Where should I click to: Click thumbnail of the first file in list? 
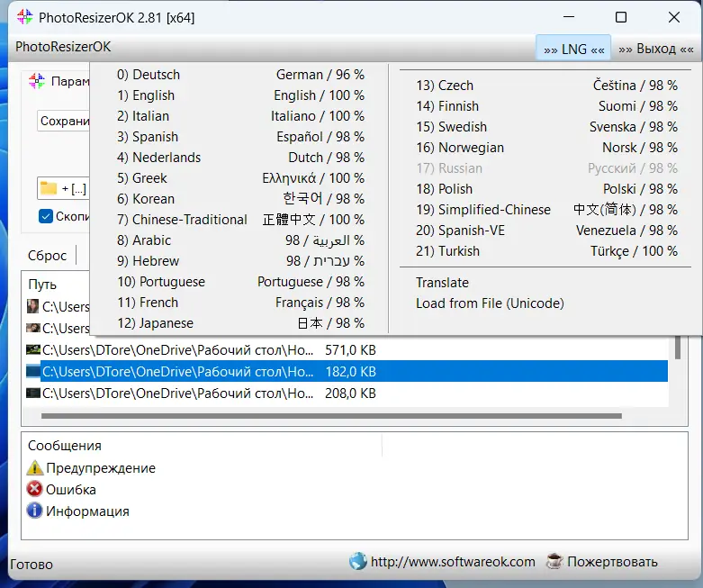[32, 306]
